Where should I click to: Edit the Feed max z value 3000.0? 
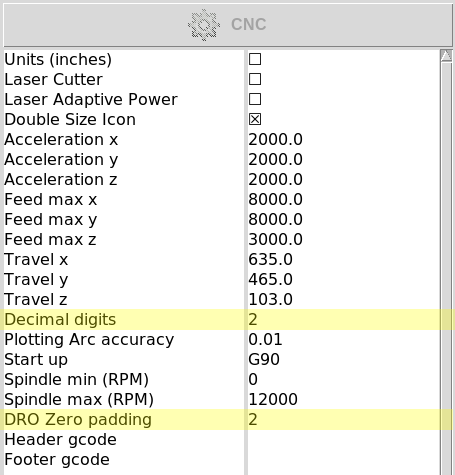click(x=275, y=239)
